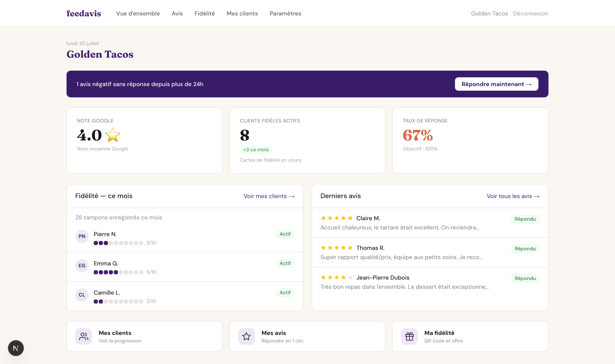The height and width of the screenshot is (364, 615).
Task: Open the Ma fidélité shortcut card
Action: pos(470,337)
